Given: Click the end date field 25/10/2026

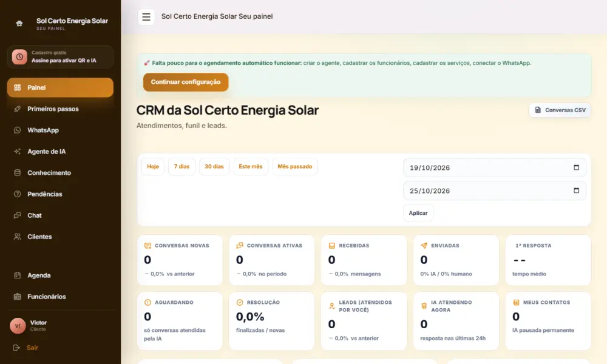Looking at the screenshot, I should tap(494, 190).
